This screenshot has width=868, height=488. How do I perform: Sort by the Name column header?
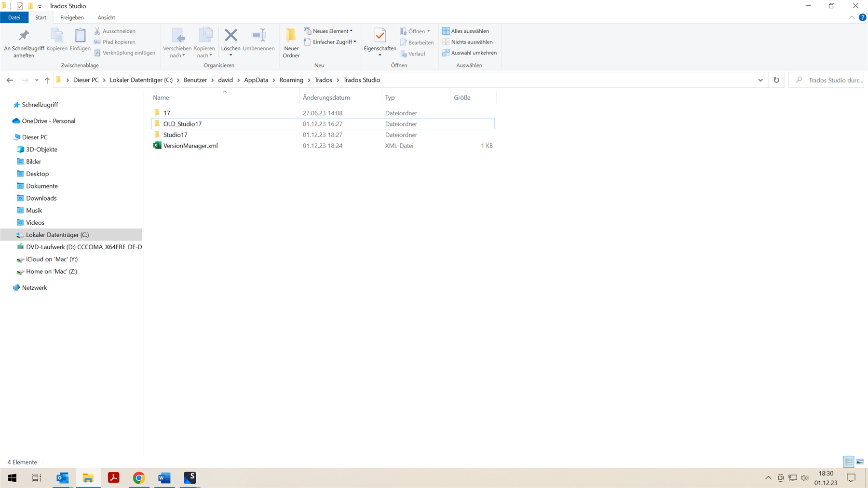pos(225,97)
